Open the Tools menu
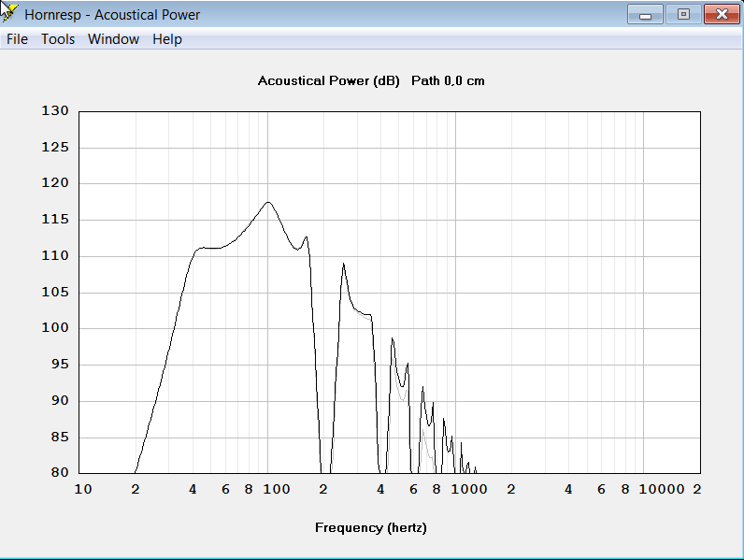The image size is (744, 560). [x=58, y=39]
